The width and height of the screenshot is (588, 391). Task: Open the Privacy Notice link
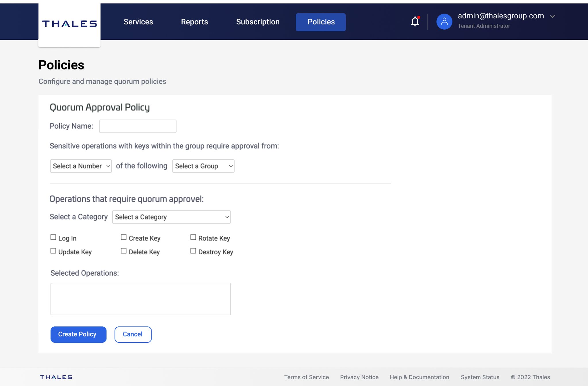359,377
